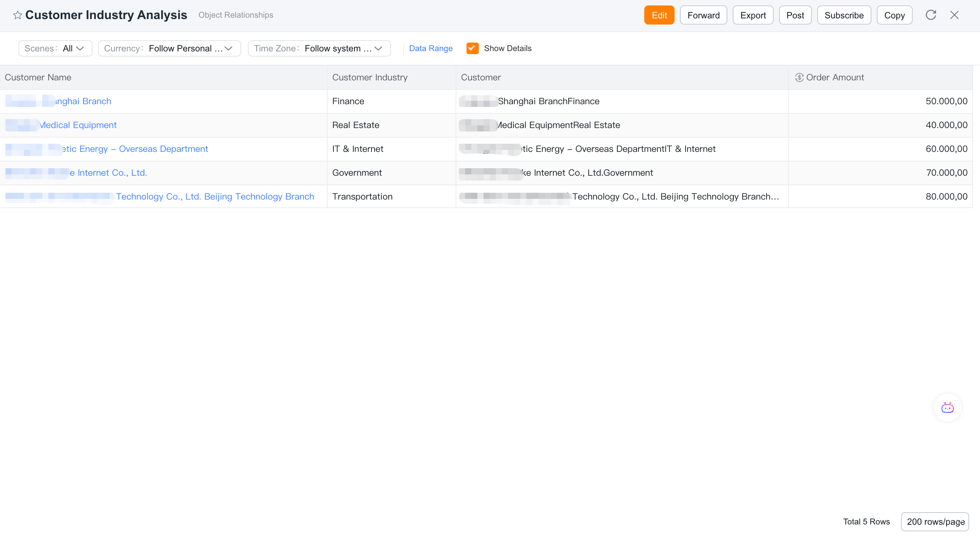Click the Order Amount currency icon
This screenshot has width=980, height=536.
[799, 78]
